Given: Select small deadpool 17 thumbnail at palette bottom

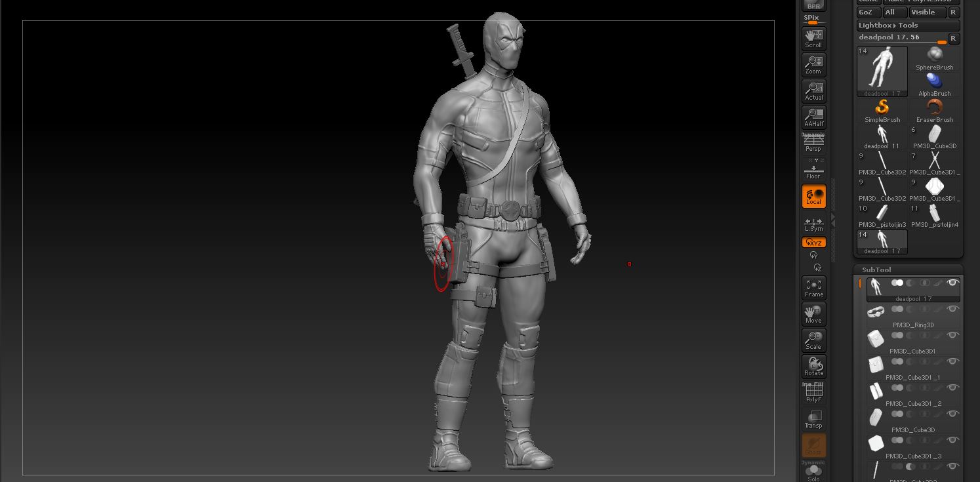Looking at the screenshot, I should (882, 242).
